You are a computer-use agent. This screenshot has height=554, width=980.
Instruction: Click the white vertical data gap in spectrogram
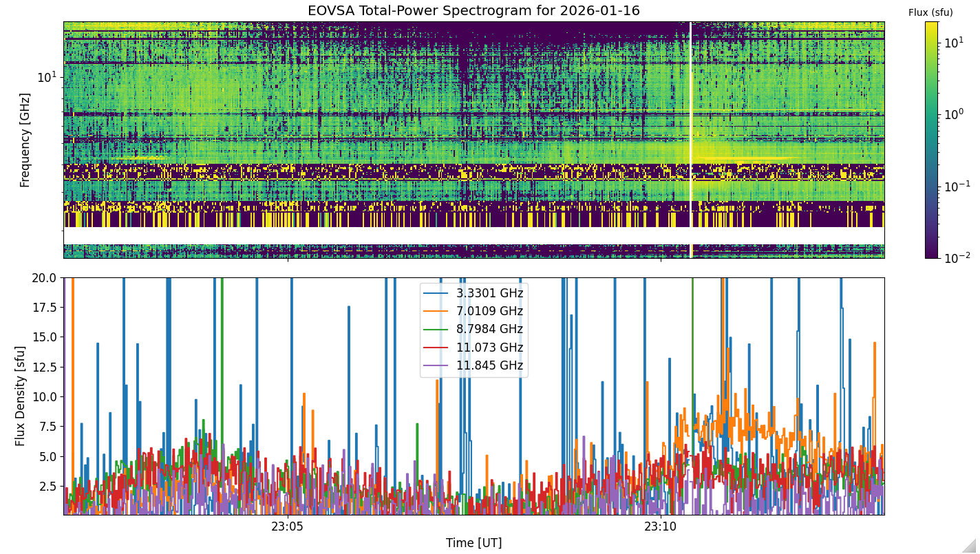tap(690, 140)
